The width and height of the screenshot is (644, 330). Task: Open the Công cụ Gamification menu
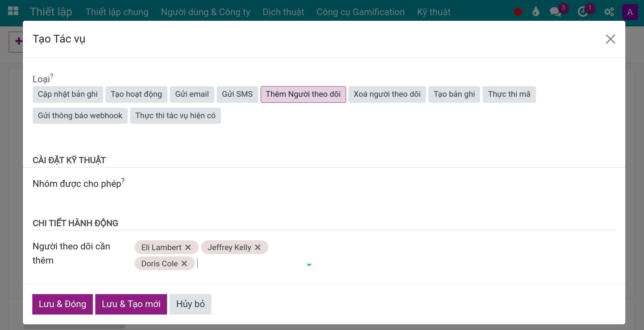pyautogui.click(x=361, y=12)
